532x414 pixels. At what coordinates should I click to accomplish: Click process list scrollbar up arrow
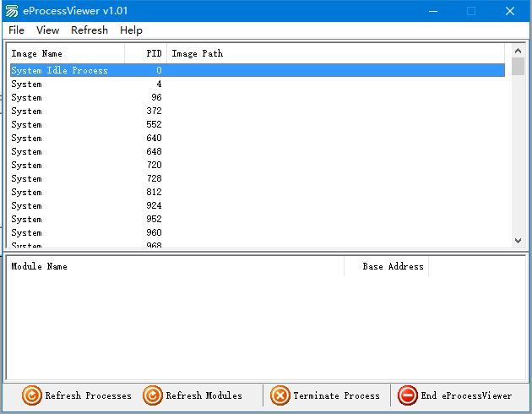tap(518, 51)
